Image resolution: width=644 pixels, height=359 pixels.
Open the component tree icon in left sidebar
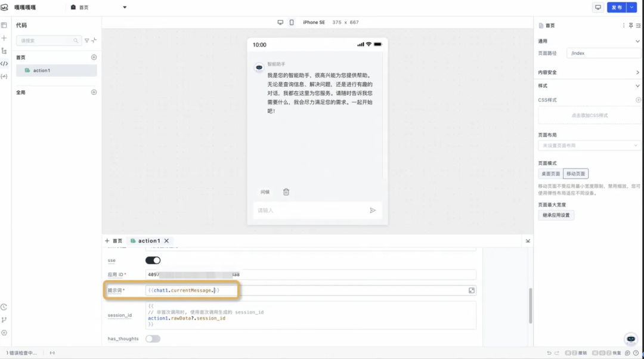click(5, 51)
